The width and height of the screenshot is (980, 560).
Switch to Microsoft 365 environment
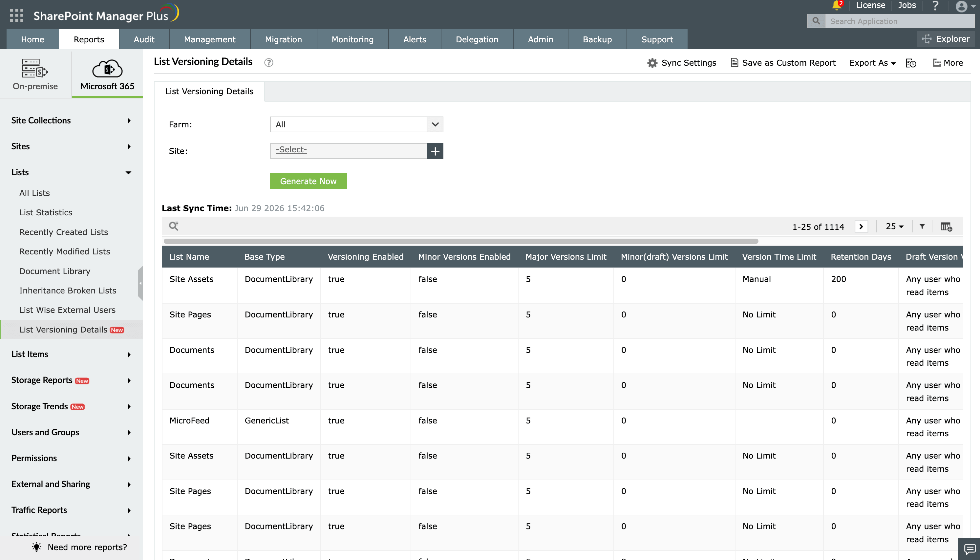coord(107,74)
